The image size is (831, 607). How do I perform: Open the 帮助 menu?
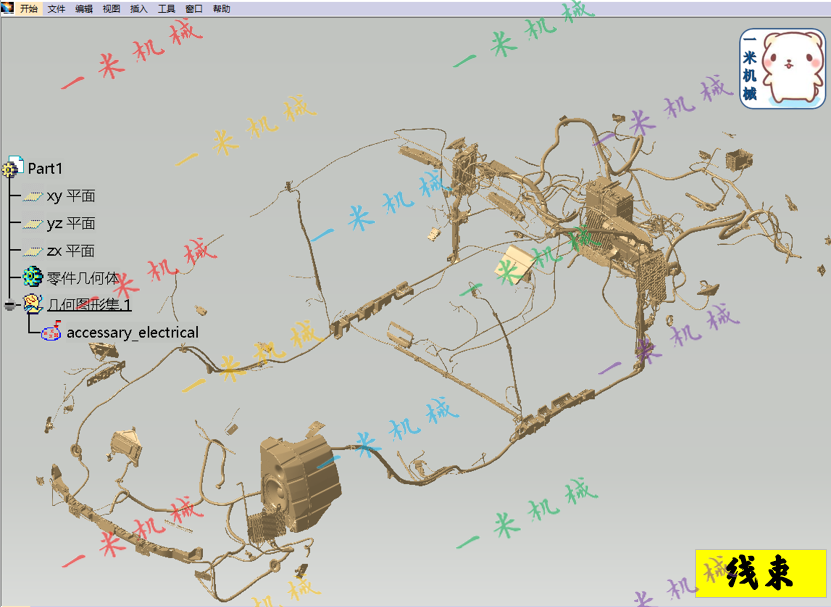222,8
